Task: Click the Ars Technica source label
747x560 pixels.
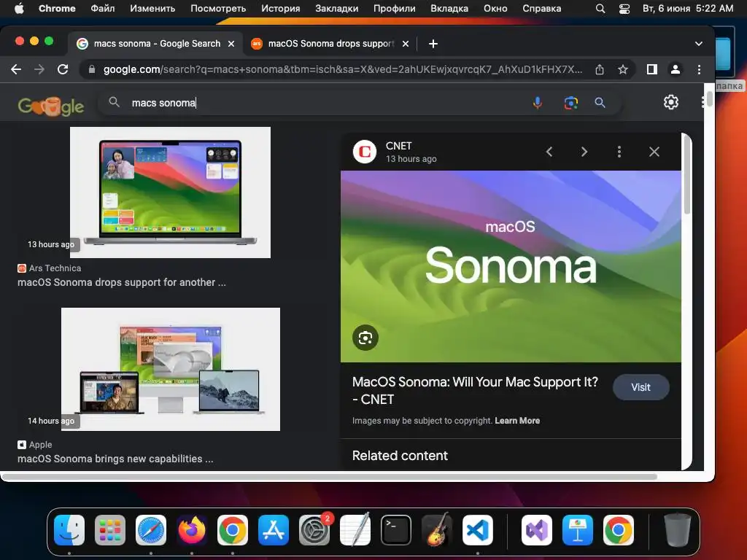Action: pos(55,268)
